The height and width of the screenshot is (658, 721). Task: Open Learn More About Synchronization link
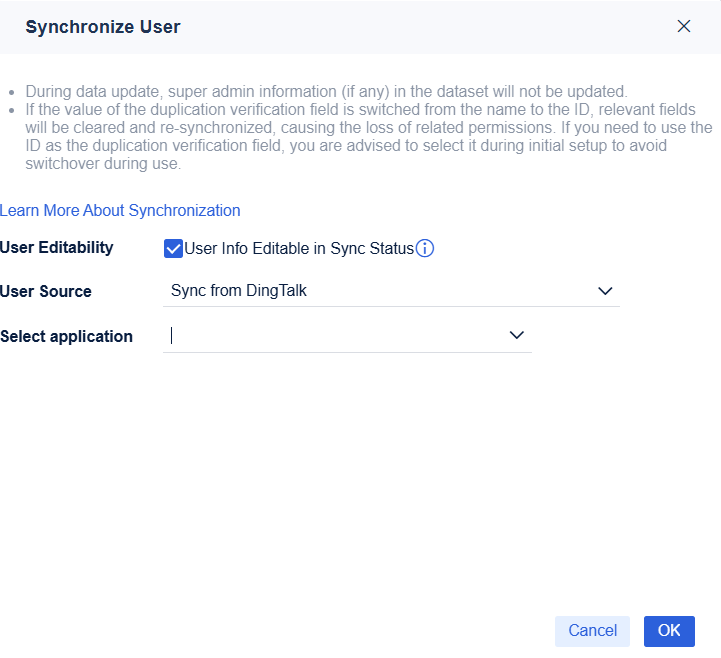tap(121, 211)
